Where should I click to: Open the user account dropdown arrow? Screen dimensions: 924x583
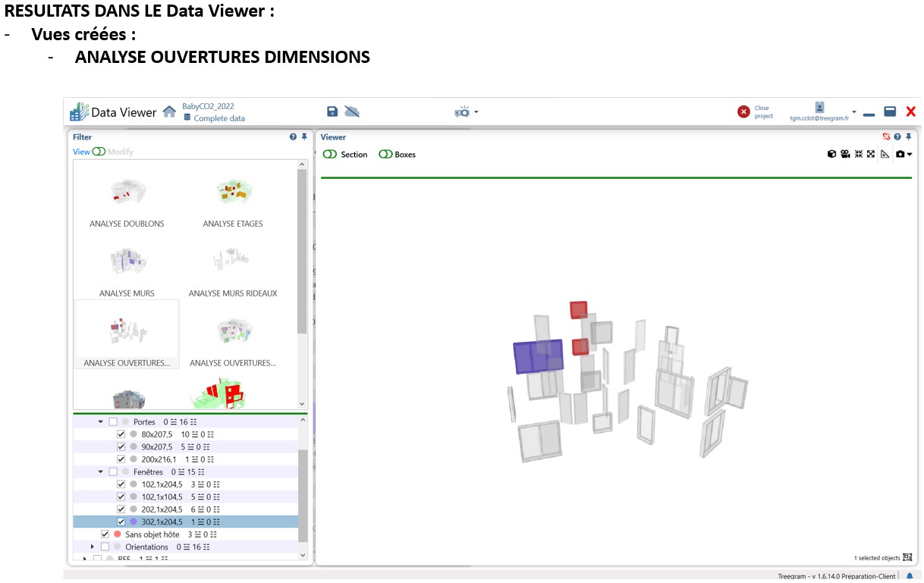point(854,112)
